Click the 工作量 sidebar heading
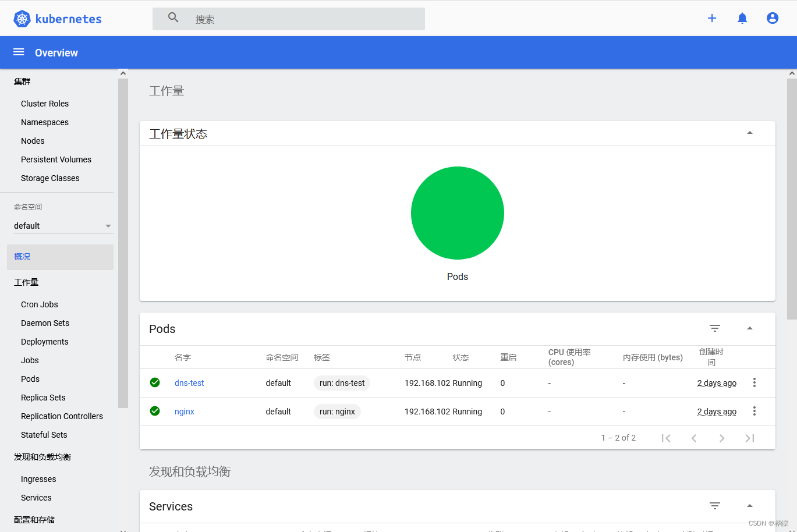 [26, 282]
